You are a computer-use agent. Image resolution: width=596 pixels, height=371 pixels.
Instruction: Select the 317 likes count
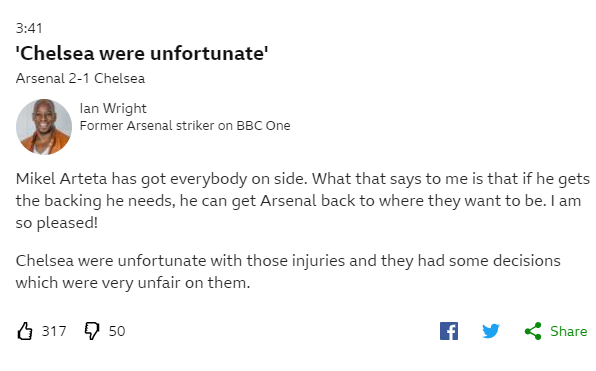coord(54,331)
